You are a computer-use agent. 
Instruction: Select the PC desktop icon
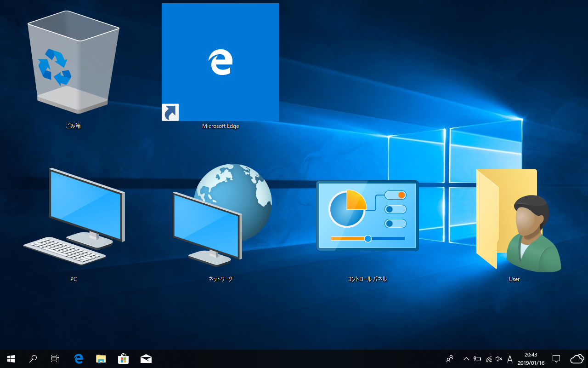coord(73,216)
